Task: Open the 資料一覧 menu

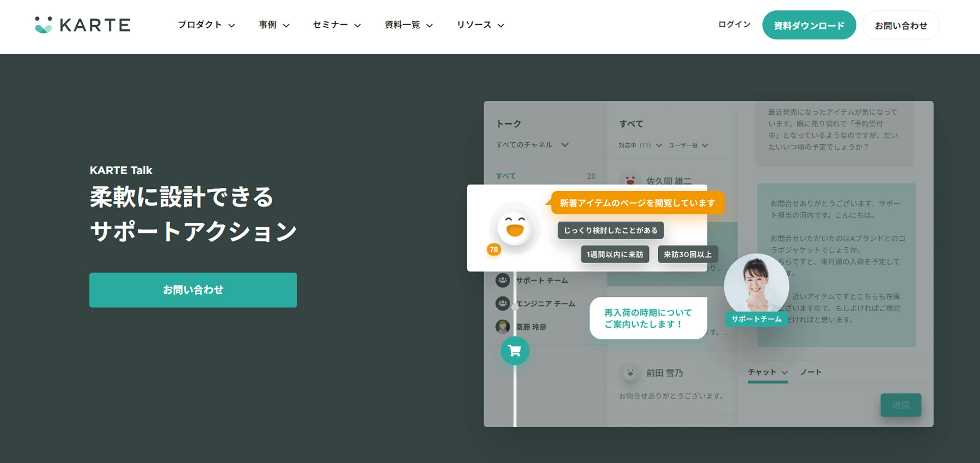Action: pyautogui.click(x=408, y=25)
